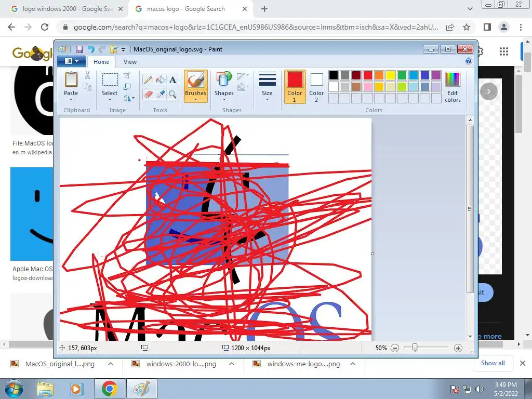Click Color 2 background button

pos(316,87)
